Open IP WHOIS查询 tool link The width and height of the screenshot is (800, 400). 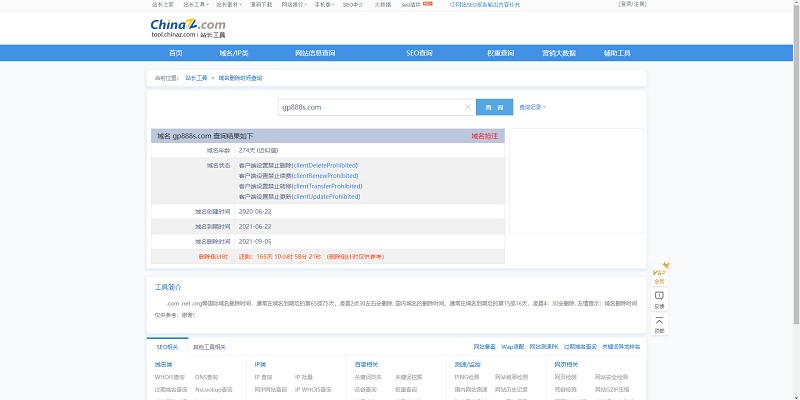[313, 389]
